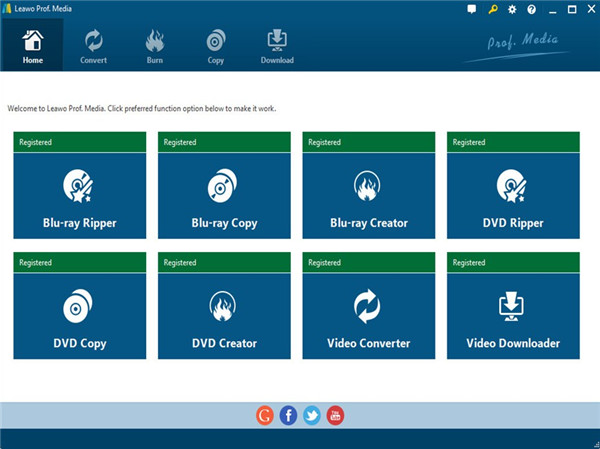Start the Video Downloader module
The height and width of the screenshot is (449, 600).
tap(513, 315)
